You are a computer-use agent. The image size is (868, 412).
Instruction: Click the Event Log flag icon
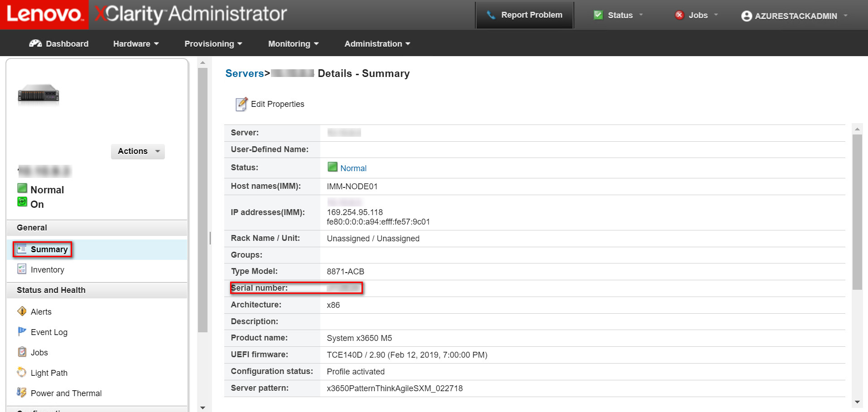pyautogui.click(x=21, y=332)
